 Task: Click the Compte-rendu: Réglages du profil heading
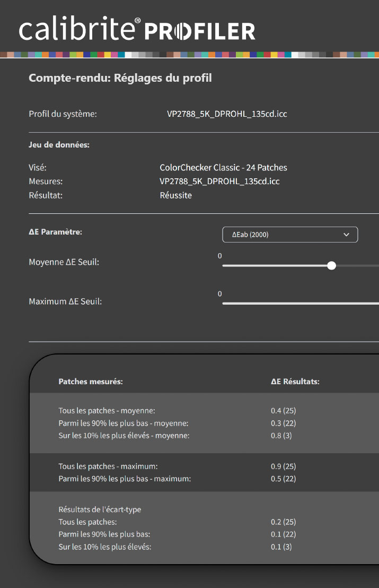120,78
